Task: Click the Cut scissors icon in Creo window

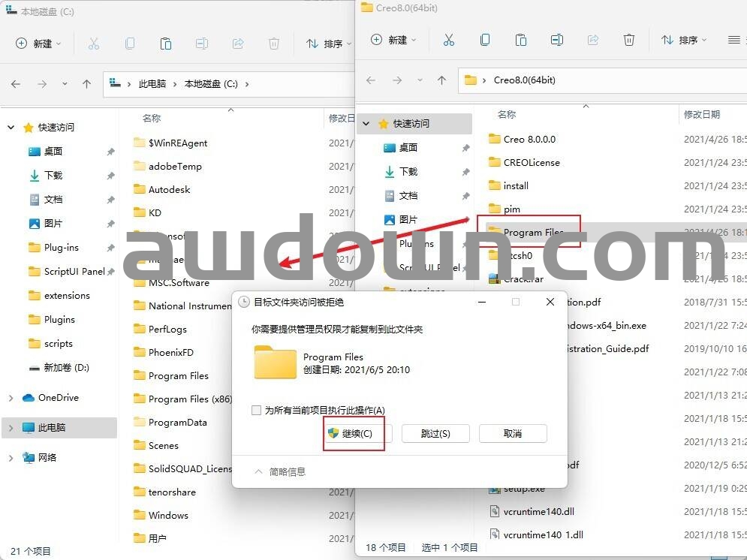Action: [449, 40]
